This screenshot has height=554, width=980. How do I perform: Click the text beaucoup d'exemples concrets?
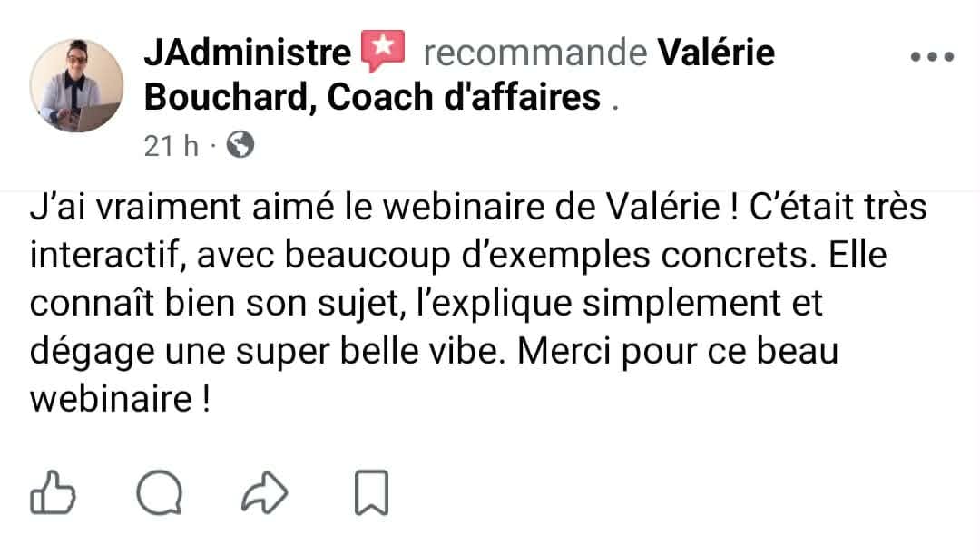point(551,256)
